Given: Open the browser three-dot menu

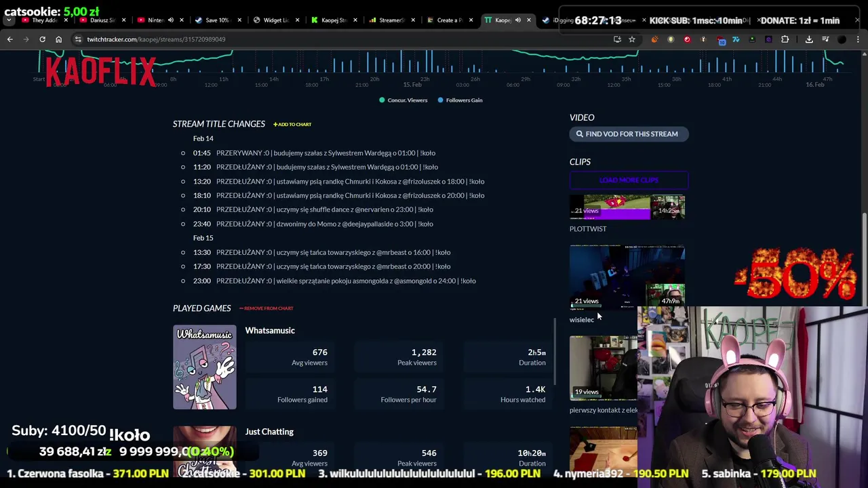Looking at the screenshot, I should [x=859, y=39].
